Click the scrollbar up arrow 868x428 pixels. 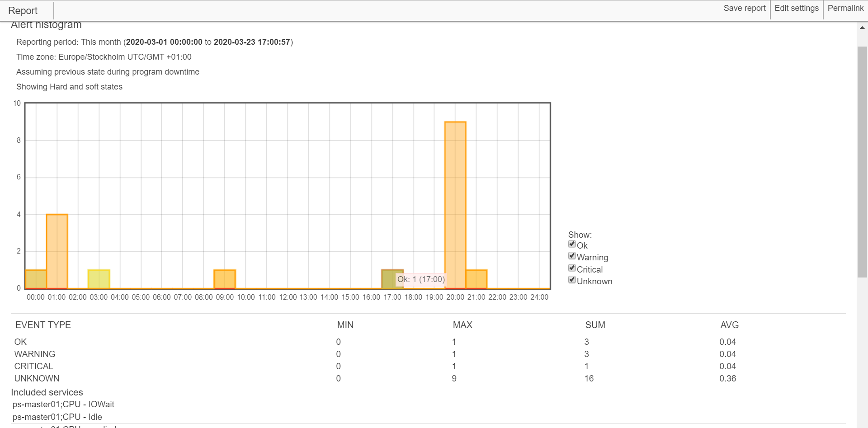pyautogui.click(x=862, y=28)
